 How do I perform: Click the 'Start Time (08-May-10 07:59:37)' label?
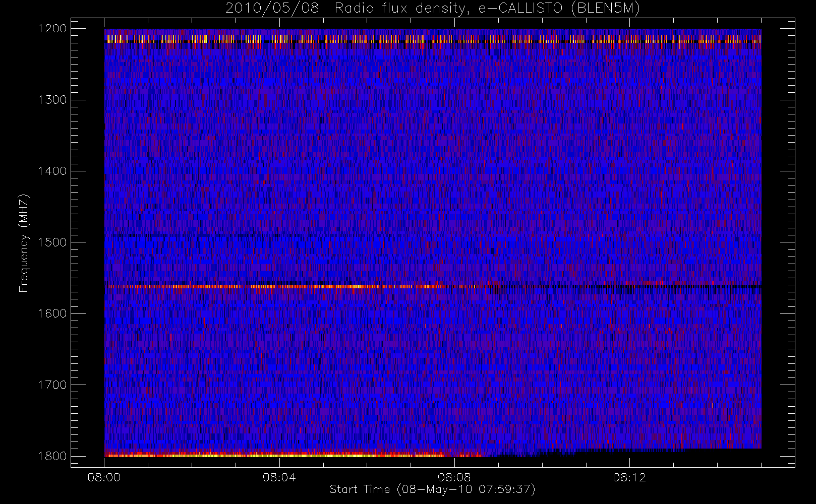tap(433, 489)
